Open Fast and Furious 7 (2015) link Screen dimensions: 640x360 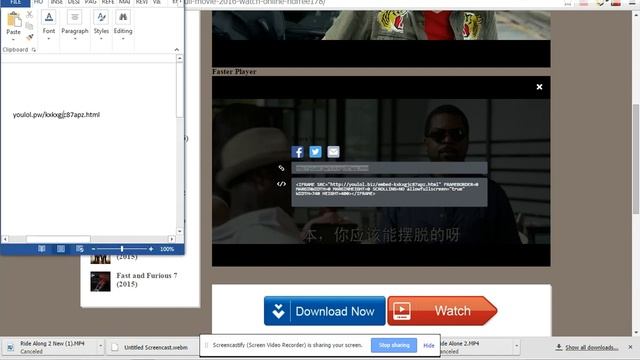(147, 280)
